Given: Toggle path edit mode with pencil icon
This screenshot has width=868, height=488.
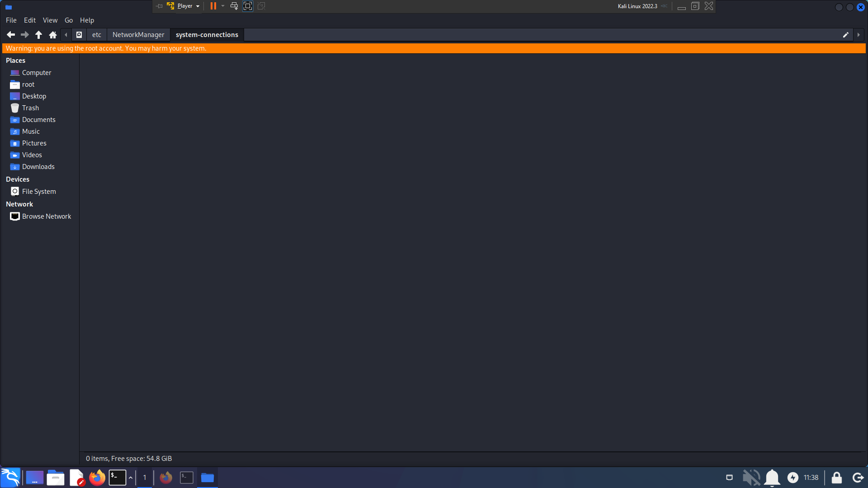Looking at the screenshot, I should 845,35.
